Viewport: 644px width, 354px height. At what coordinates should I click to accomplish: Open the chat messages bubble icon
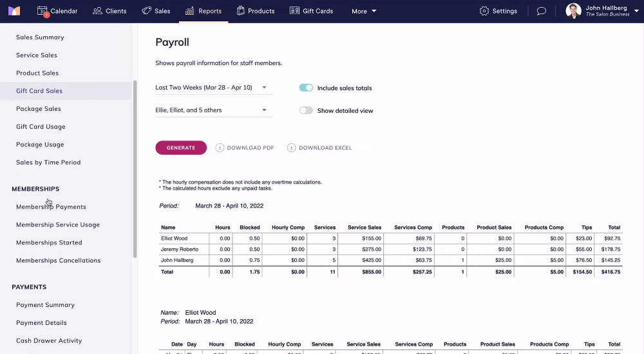point(542,11)
